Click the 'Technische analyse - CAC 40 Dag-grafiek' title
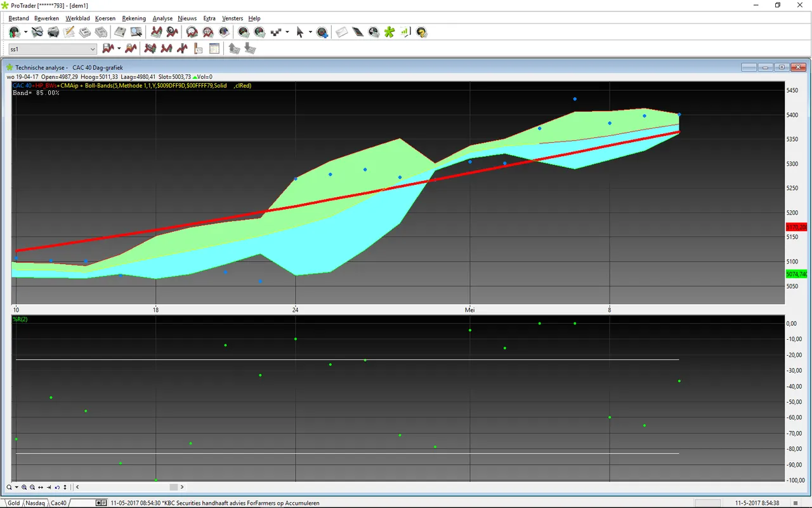Viewport: 812px width, 508px height. click(69, 67)
